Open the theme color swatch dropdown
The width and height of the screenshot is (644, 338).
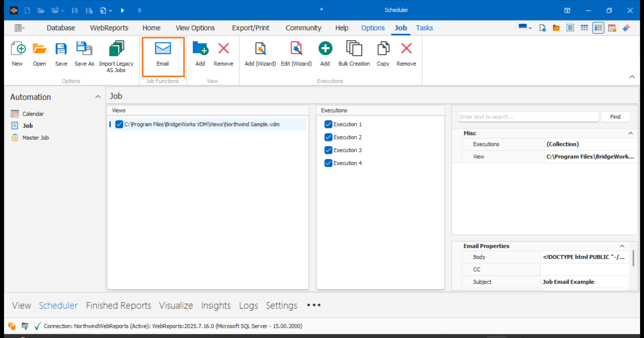coord(525,28)
